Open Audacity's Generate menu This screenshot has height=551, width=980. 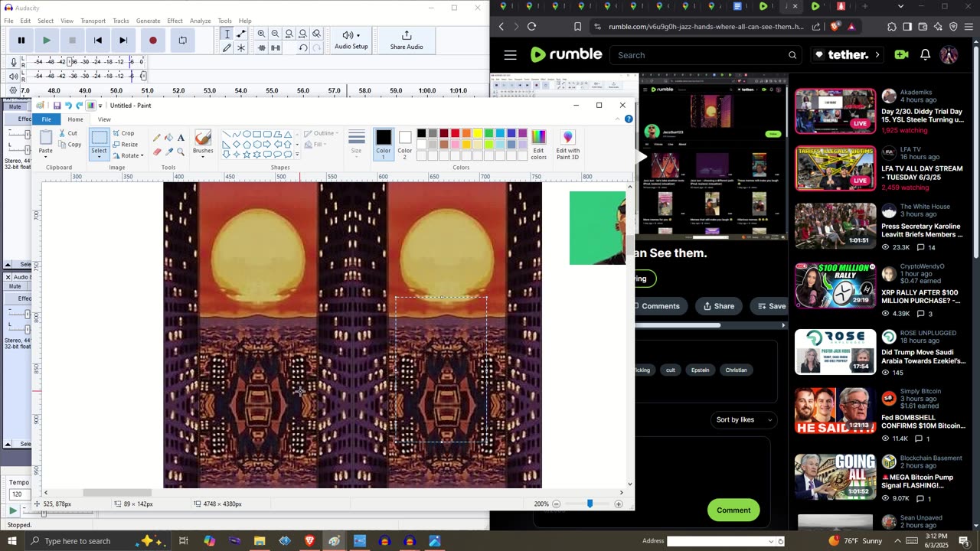(x=148, y=21)
